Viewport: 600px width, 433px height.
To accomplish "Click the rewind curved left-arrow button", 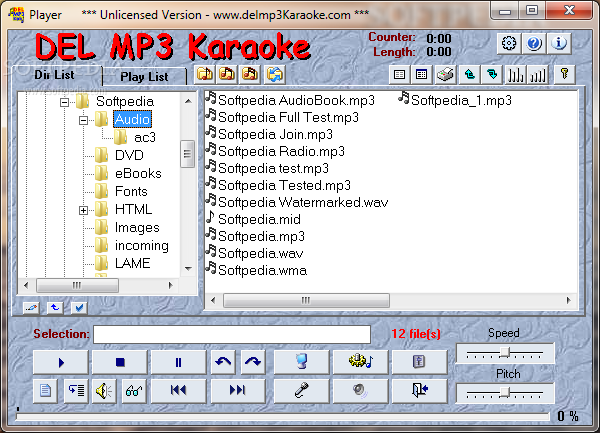I will pyautogui.click(x=223, y=362).
